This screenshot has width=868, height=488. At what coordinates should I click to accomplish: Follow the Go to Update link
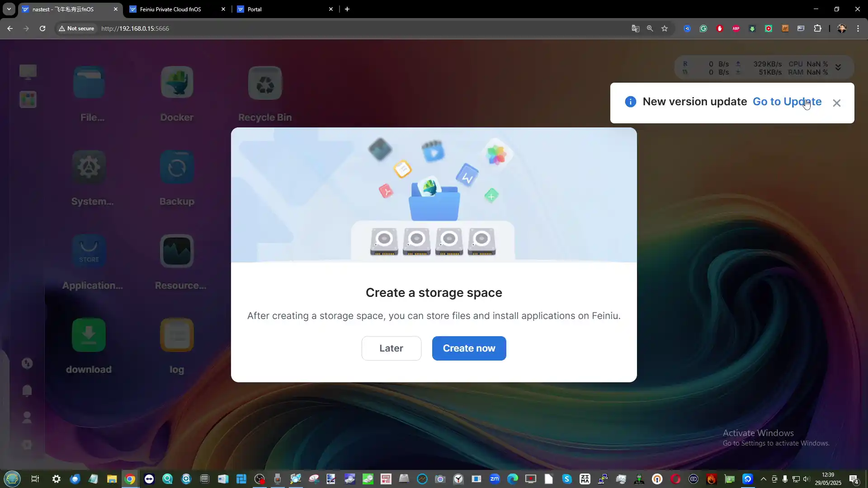point(787,102)
